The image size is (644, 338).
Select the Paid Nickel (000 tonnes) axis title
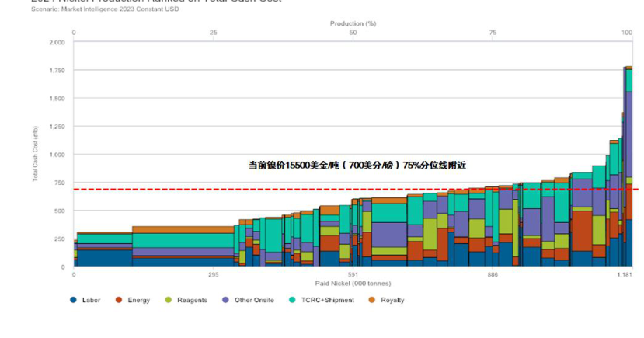click(x=353, y=283)
